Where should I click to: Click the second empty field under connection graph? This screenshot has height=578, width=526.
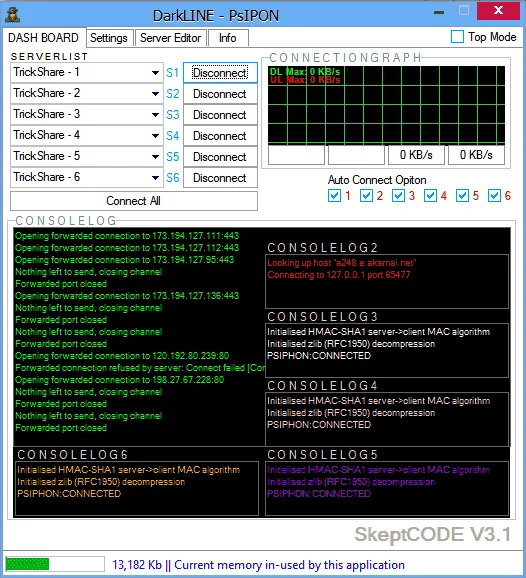tap(356, 155)
